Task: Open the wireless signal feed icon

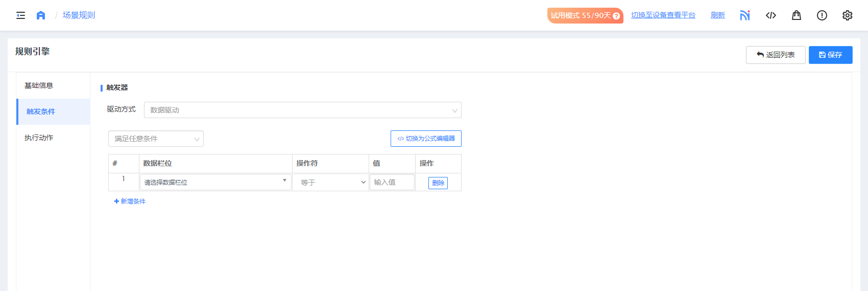Action: pyautogui.click(x=745, y=15)
